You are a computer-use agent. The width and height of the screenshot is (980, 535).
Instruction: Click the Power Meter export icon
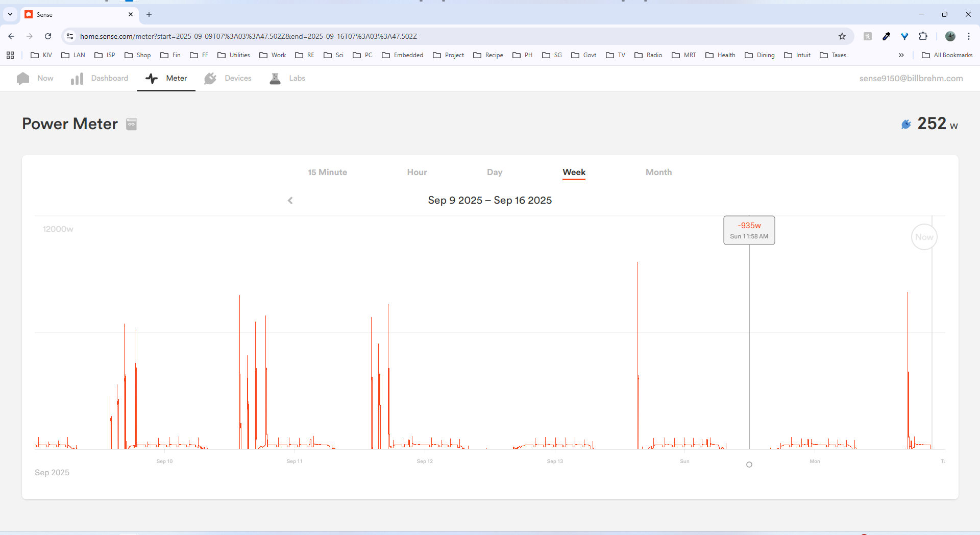[x=131, y=124]
